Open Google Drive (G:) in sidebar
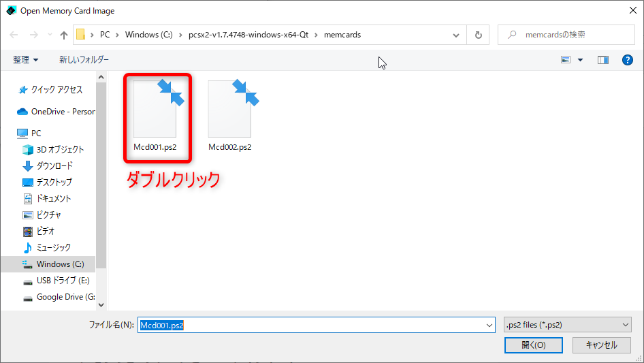This screenshot has height=363, width=644. (x=59, y=297)
